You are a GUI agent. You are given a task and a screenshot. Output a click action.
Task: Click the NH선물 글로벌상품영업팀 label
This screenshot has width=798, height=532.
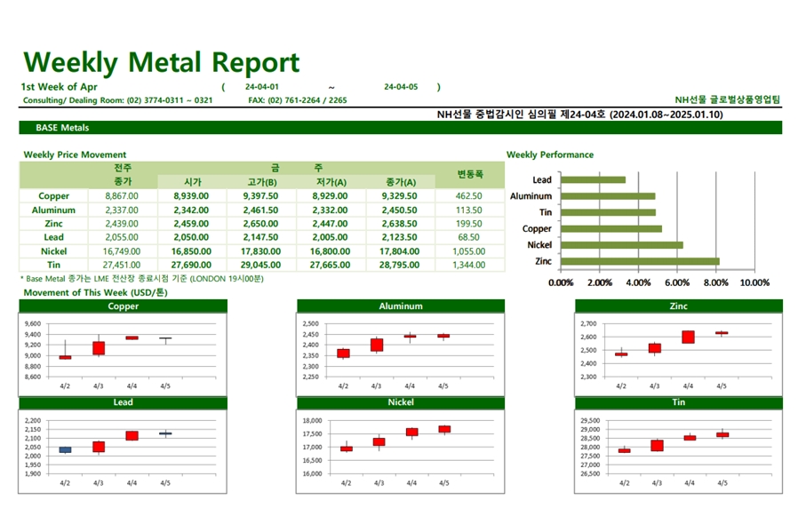click(x=727, y=100)
